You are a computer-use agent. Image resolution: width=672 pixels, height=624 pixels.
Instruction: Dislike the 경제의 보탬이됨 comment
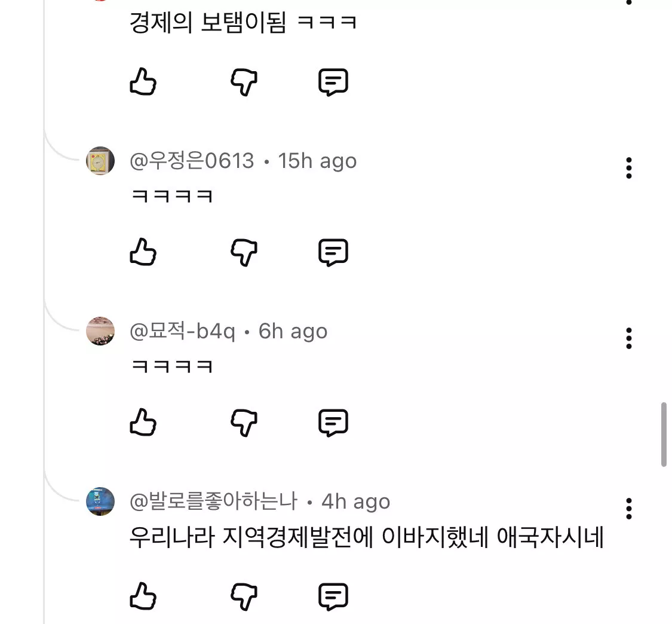click(244, 82)
